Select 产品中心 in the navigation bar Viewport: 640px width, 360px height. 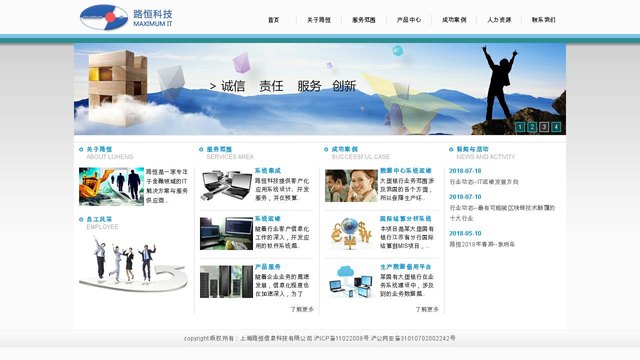(x=409, y=20)
